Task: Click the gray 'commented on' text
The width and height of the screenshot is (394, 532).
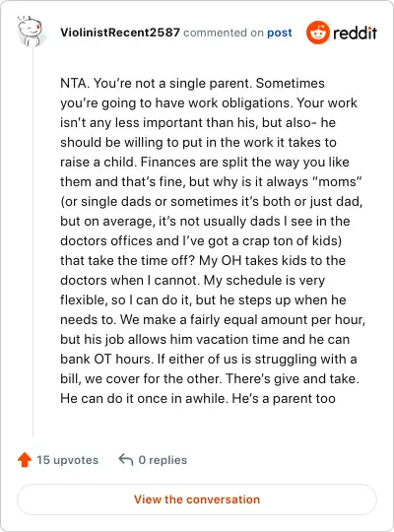Action: point(224,33)
